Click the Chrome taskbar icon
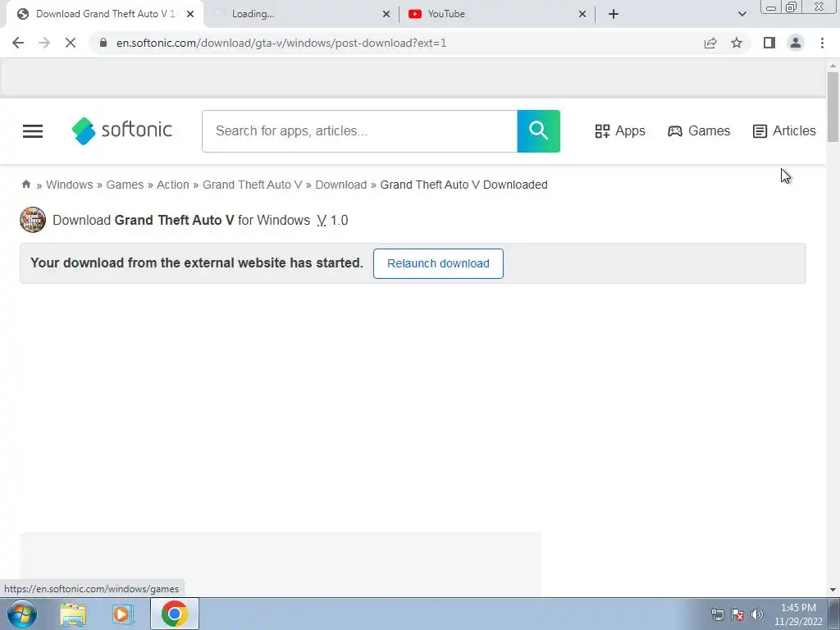This screenshot has width=840, height=630. click(174, 614)
